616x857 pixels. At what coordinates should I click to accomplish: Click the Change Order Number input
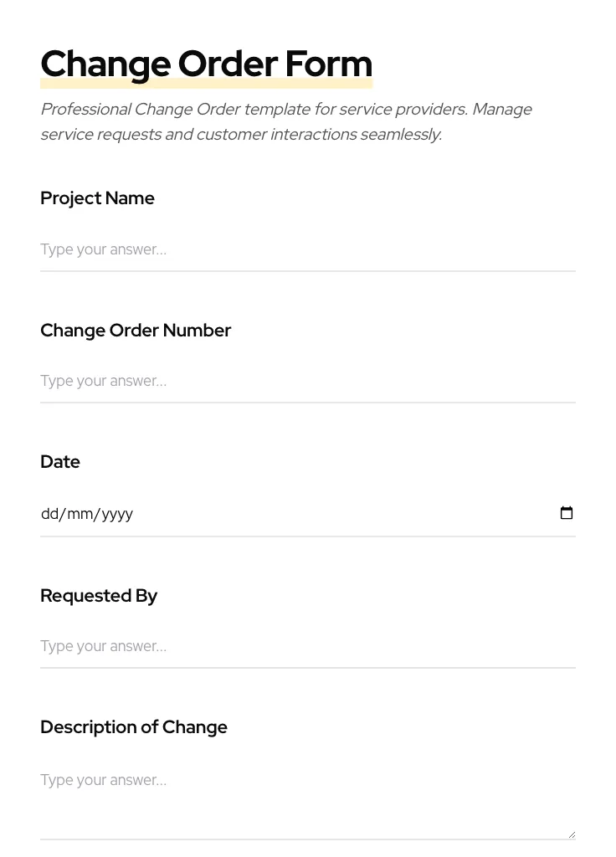(251, 381)
